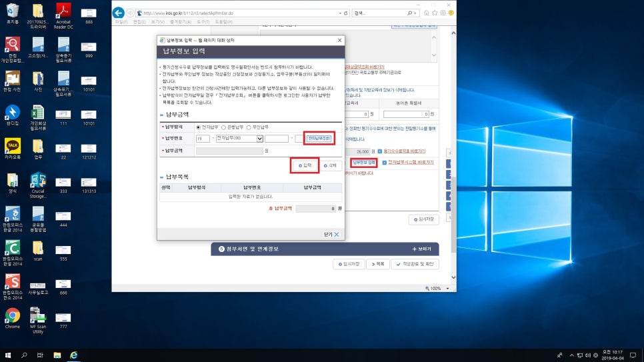The height and width of the screenshot is (362, 644).
Task: Open the desktop file named 888
Action: pos(89,15)
